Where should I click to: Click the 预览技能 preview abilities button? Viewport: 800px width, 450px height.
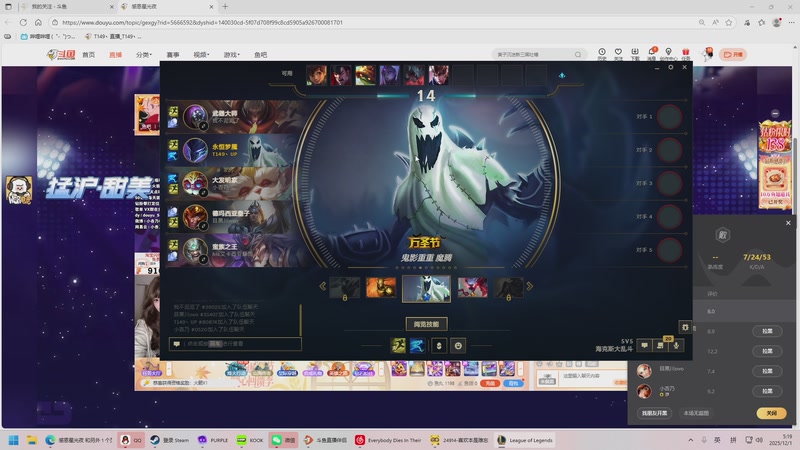(x=427, y=324)
